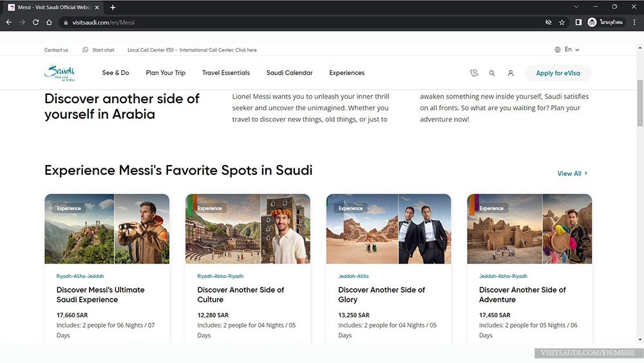Open site search via magnifier icon
644x363 pixels.
[x=492, y=73]
